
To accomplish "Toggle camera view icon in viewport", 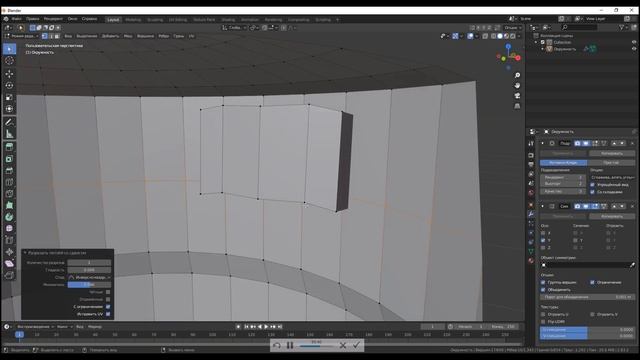I will click(x=517, y=96).
